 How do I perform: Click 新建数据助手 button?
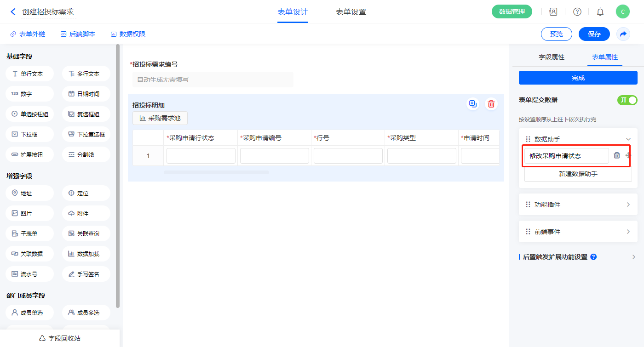point(578,174)
